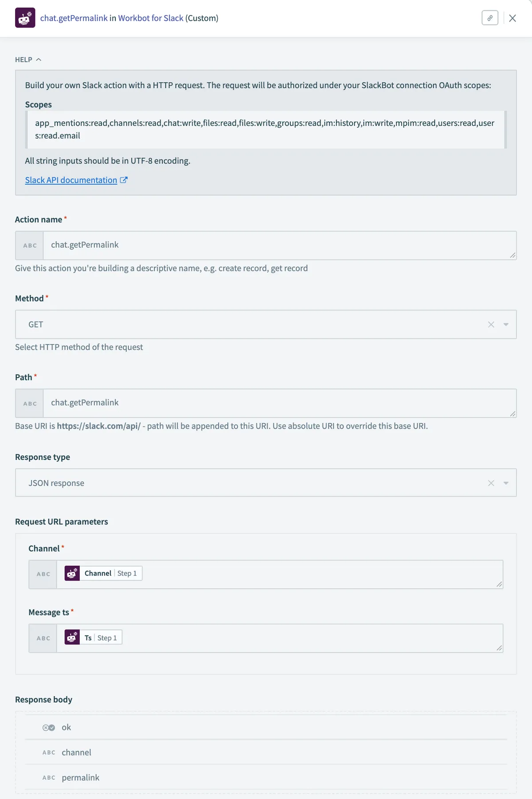Click the Message ts input field

coord(310,638)
